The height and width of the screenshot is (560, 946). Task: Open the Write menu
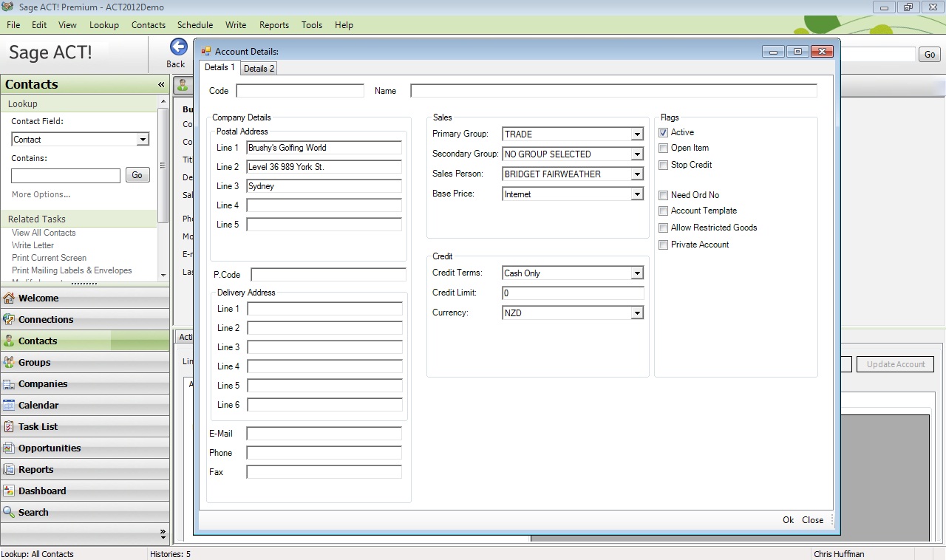tap(236, 25)
